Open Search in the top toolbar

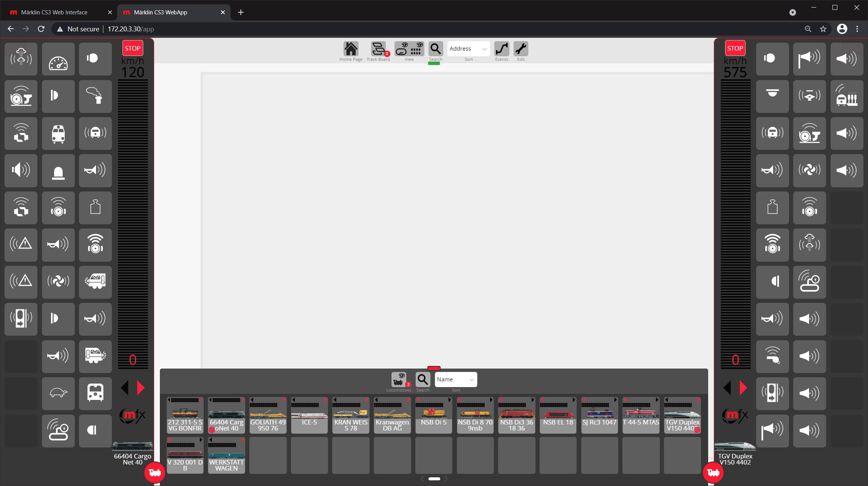pos(435,49)
